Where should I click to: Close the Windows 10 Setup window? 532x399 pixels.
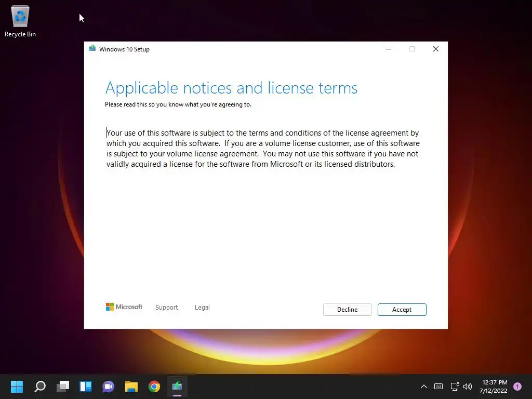436,49
